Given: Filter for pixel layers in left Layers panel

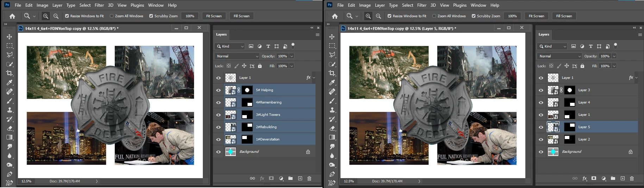Looking at the screenshot, I should (251, 46).
